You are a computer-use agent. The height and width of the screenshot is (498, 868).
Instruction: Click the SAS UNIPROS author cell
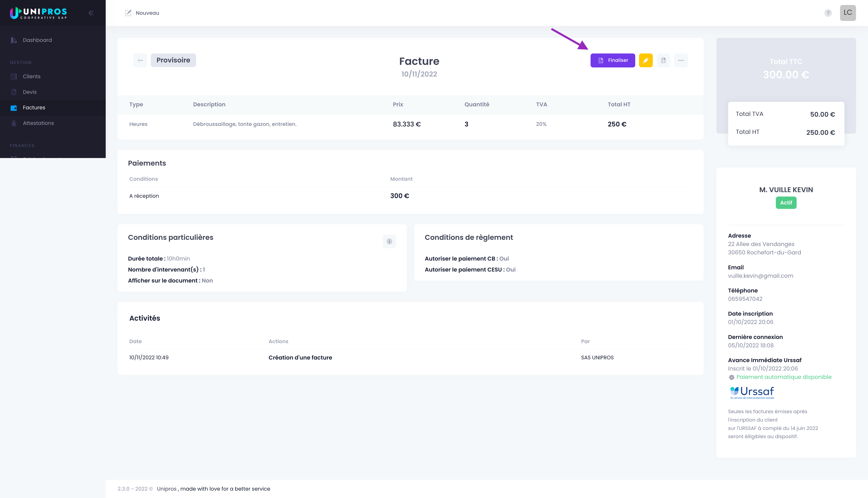(x=597, y=357)
